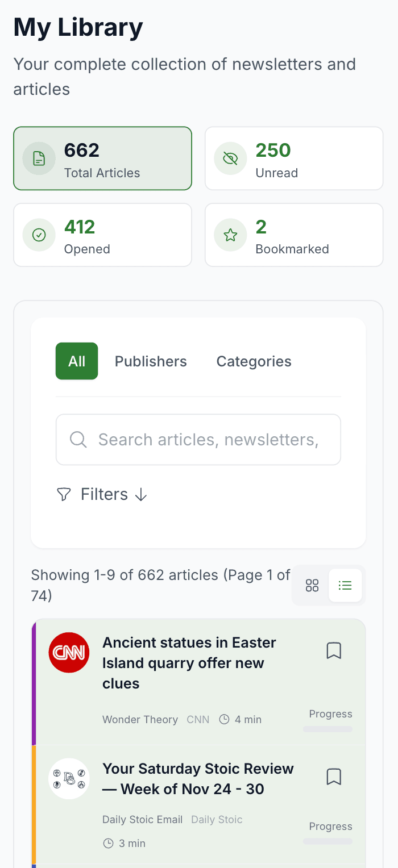The height and width of the screenshot is (868, 398).
Task: Click the Opened checkmark icon
Action: click(39, 235)
